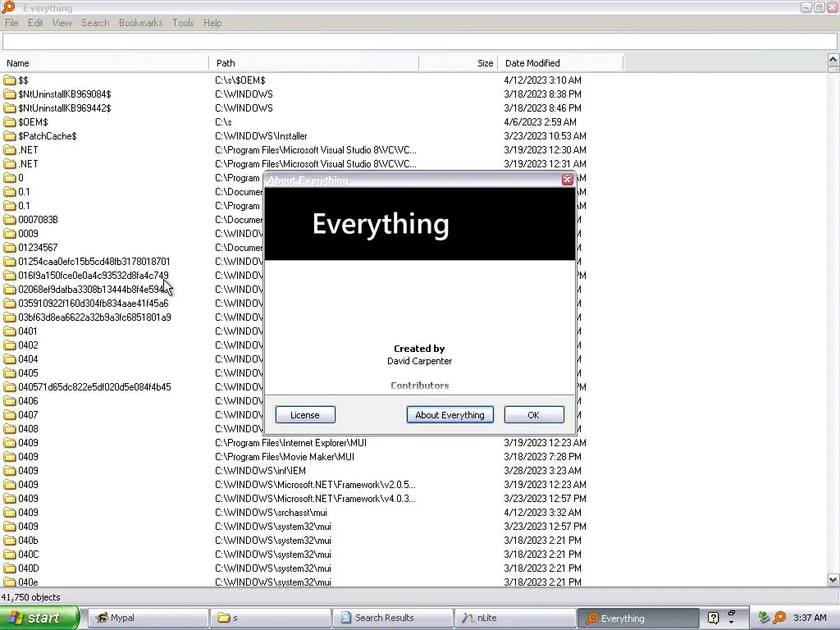Click the 3:37 AM taskbar clock
Image resolution: width=840 pixels, height=630 pixels.
(x=810, y=618)
